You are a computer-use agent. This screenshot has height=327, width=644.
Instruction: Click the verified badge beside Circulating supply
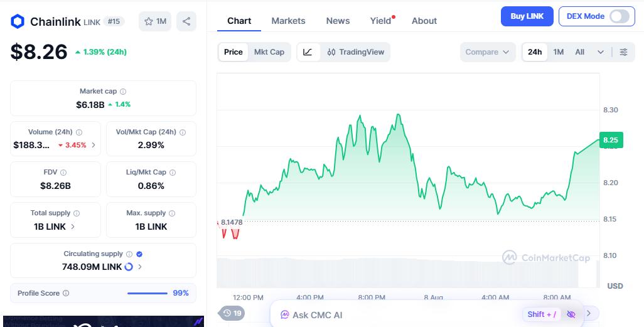(139, 254)
